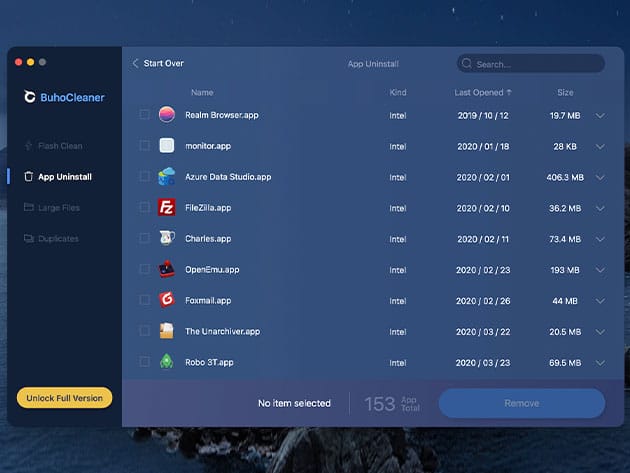Image resolution: width=630 pixels, height=473 pixels.
Task: Click the OpenEmu app icon
Action: coord(167,270)
